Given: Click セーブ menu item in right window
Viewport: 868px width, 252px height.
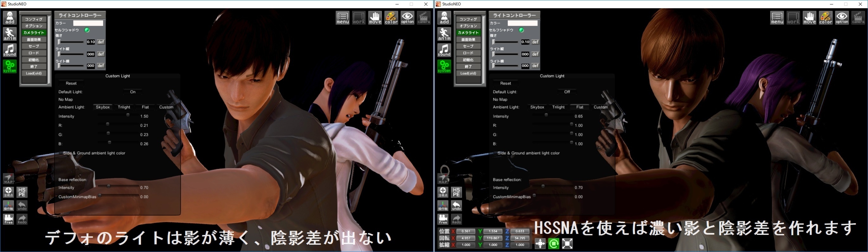Looking at the screenshot, I should click(468, 46).
